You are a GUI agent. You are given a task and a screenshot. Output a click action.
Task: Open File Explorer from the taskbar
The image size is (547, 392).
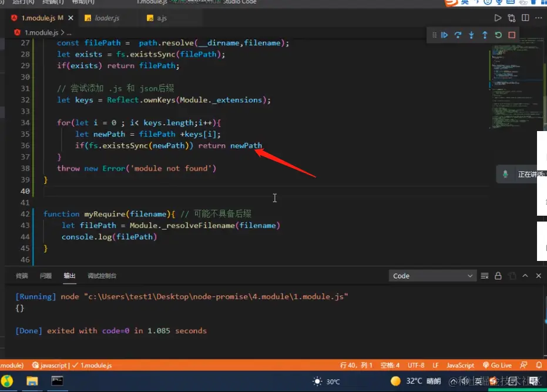pyautogui.click(x=32, y=381)
